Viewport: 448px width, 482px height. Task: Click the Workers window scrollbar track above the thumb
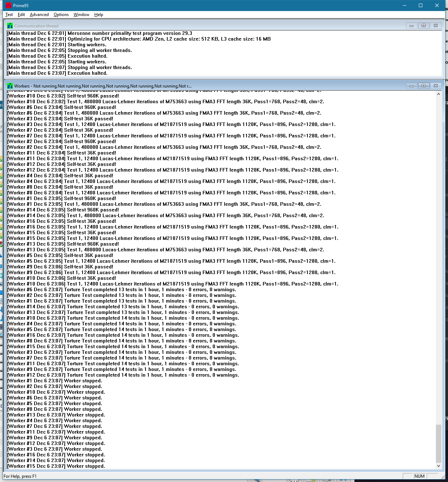(438, 260)
